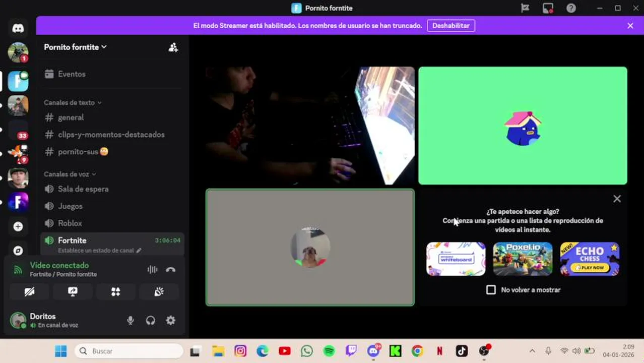Click the Video conectado connection status
The width and height of the screenshot is (644, 363).
[x=59, y=265]
